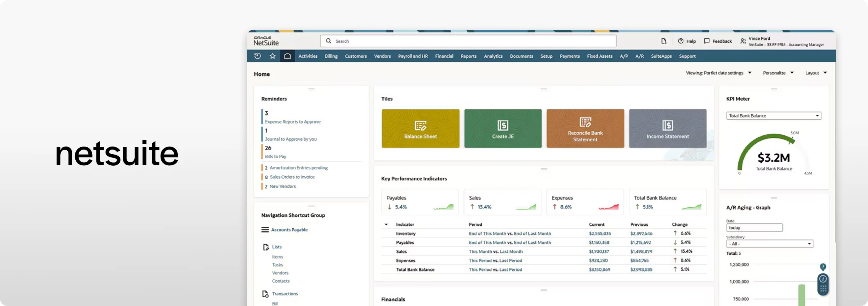Viewport: 868px width, 306px height.
Task: Open the Tasks link under Lists
Action: 278,265
